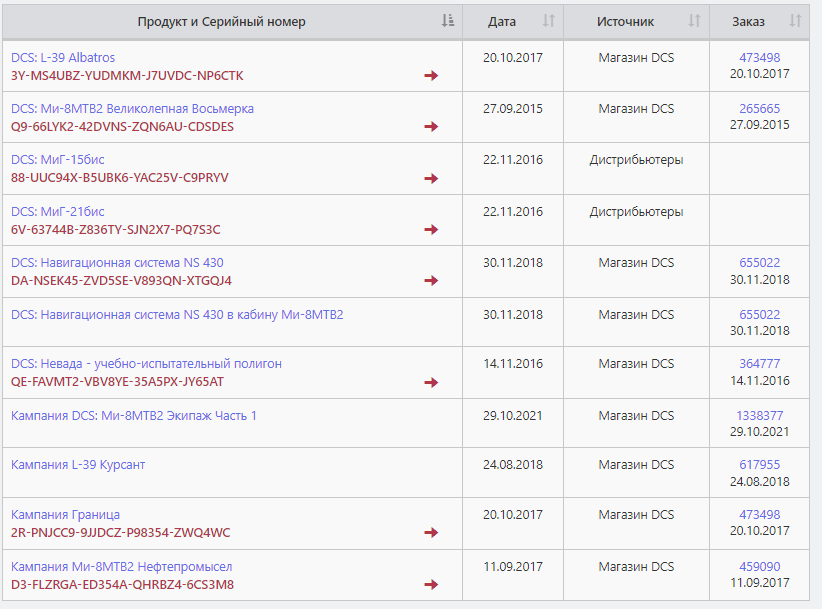Open DCS: L-39 Albatros product link
Viewport: 822px width, 609px height.
[x=63, y=57]
